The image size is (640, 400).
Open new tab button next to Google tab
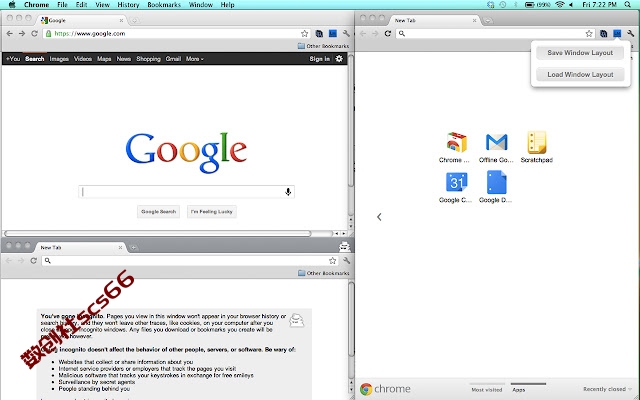point(134,20)
